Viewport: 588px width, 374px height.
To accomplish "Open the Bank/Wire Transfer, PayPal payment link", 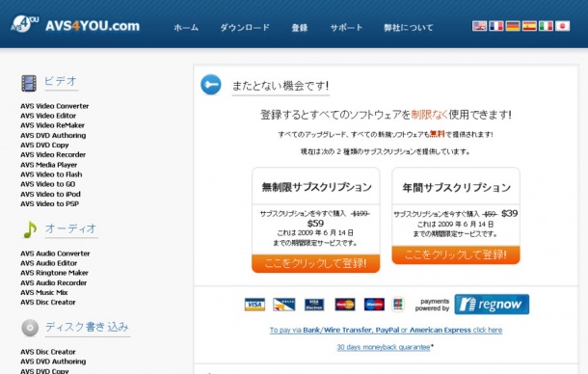I will (386, 330).
